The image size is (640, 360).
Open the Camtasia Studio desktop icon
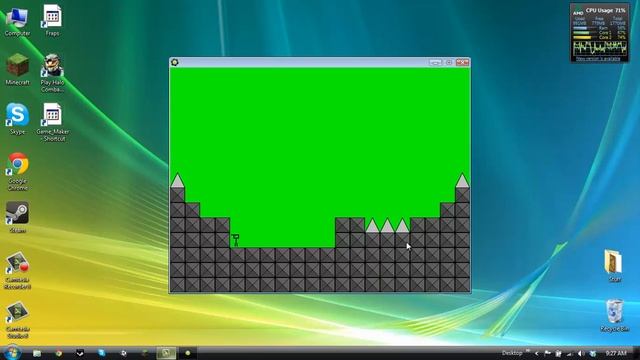[17, 320]
